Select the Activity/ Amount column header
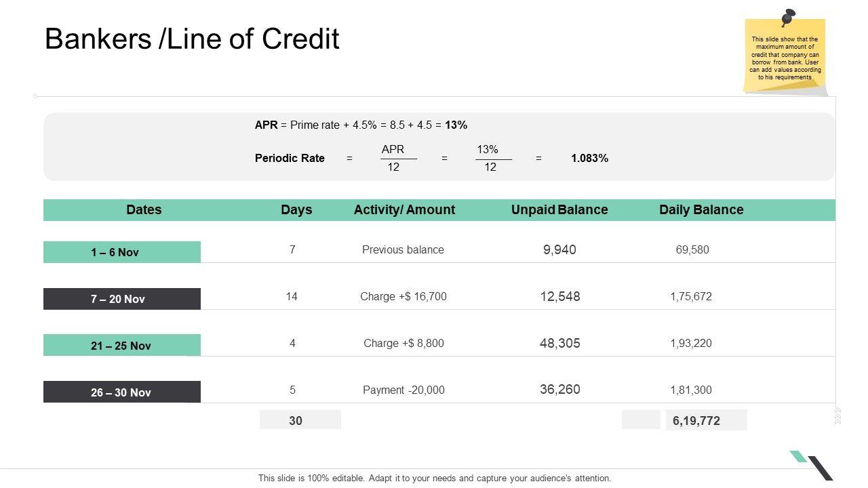 coord(404,210)
